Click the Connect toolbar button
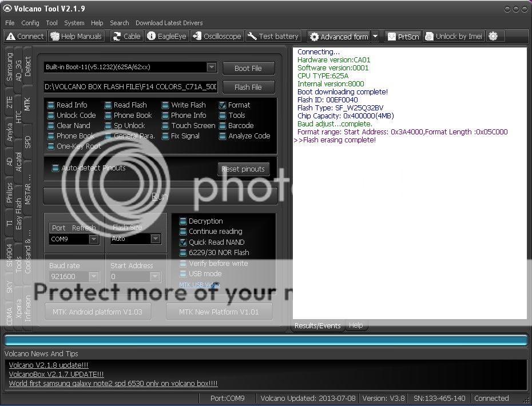This screenshot has width=532, height=406. point(25,36)
